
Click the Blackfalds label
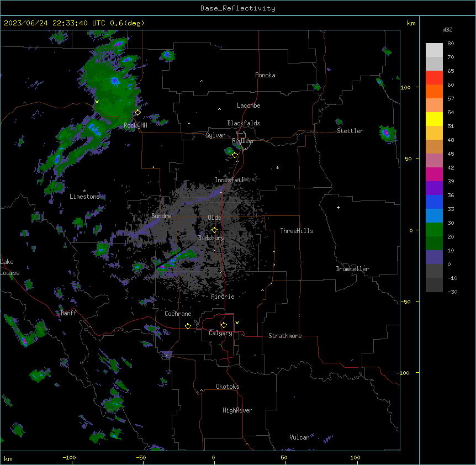click(x=244, y=123)
